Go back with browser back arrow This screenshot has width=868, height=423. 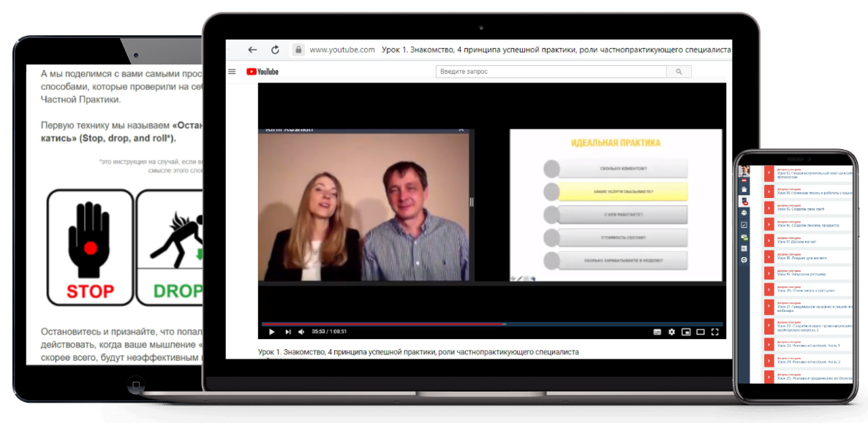click(252, 50)
